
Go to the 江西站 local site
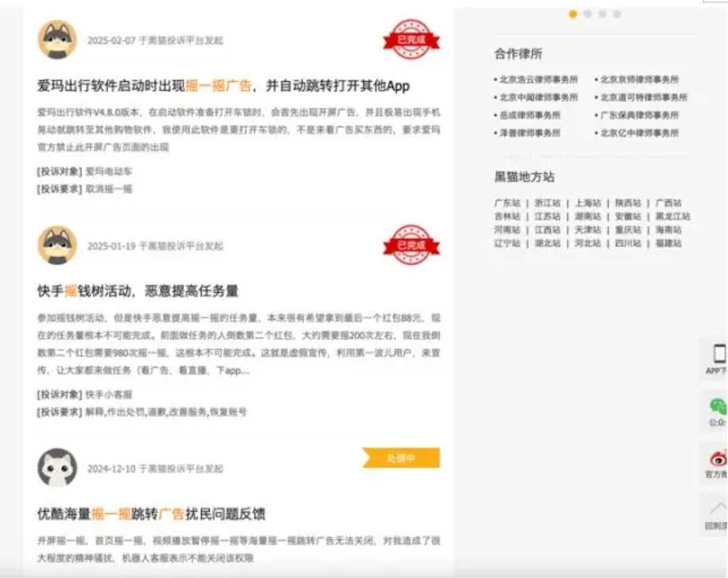[547, 230]
